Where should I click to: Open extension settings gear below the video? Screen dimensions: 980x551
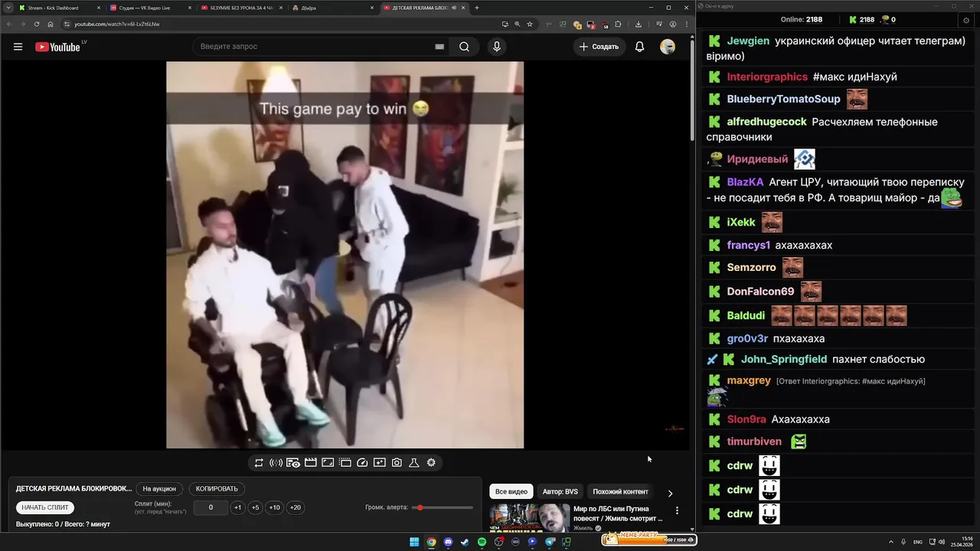click(431, 462)
